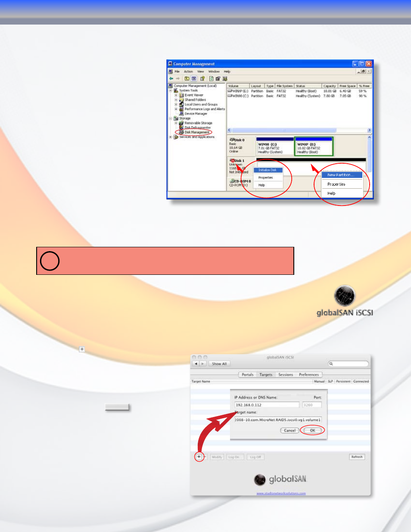Open the File menu in Computer Management
The image size is (411, 532).
point(177,72)
